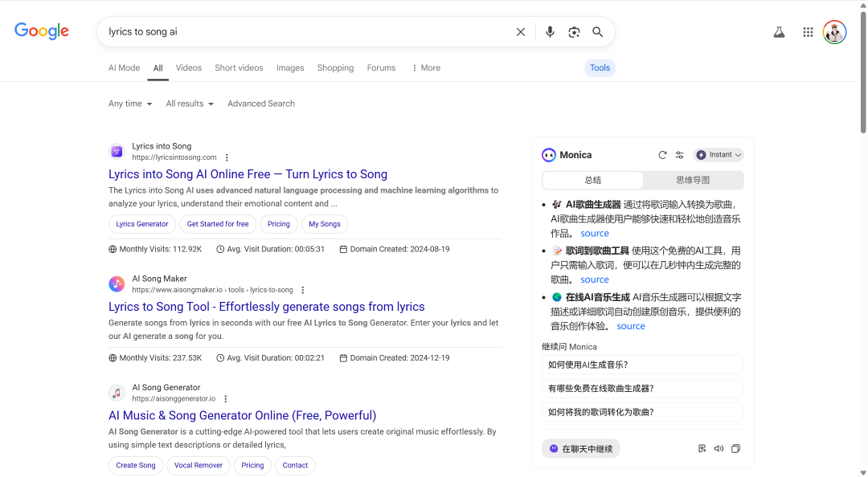Open Short videos tab
The height and width of the screenshot is (477, 868).
tap(240, 67)
